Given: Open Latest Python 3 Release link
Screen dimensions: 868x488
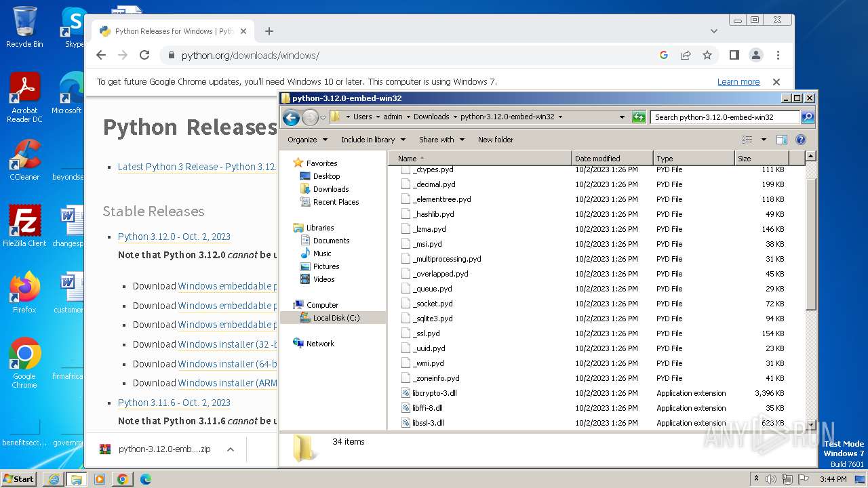Looking at the screenshot, I should tap(197, 167).
